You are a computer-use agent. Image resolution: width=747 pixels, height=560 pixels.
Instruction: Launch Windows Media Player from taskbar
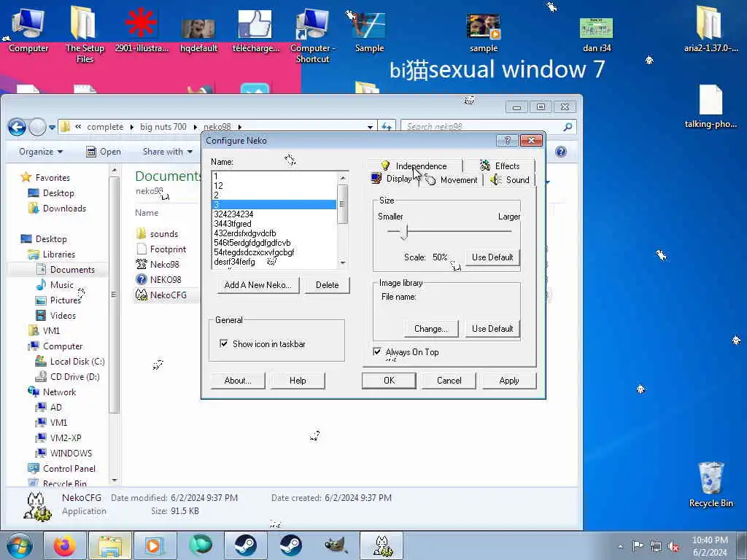point(154,545)
